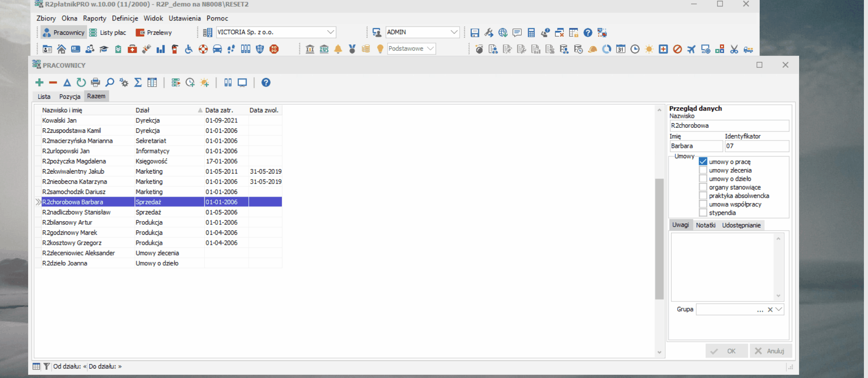
Task: Click the filter funnel icon in status bar
Action: tap(46, 366)
